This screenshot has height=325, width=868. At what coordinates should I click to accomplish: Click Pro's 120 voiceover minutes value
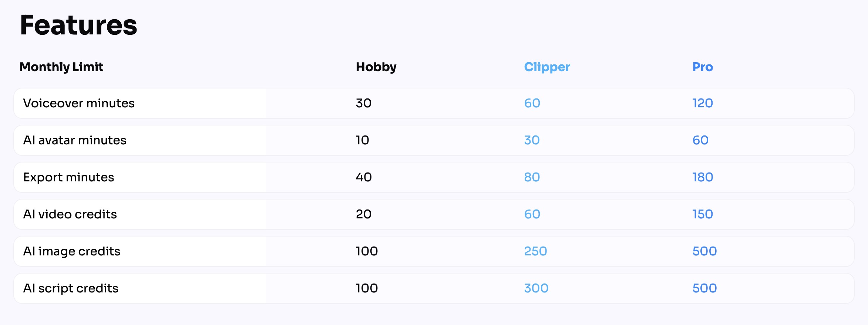coord(703,103)
